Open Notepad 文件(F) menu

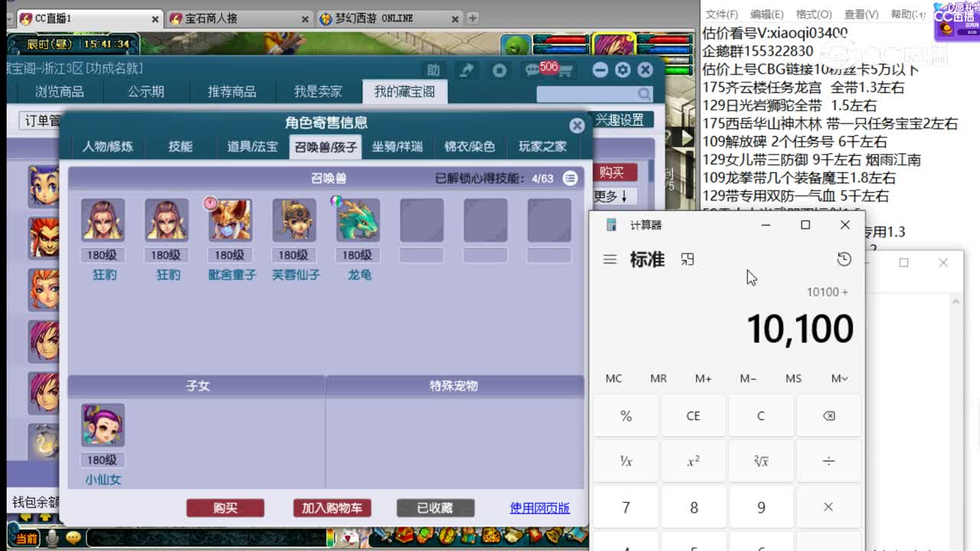(721, 14)
